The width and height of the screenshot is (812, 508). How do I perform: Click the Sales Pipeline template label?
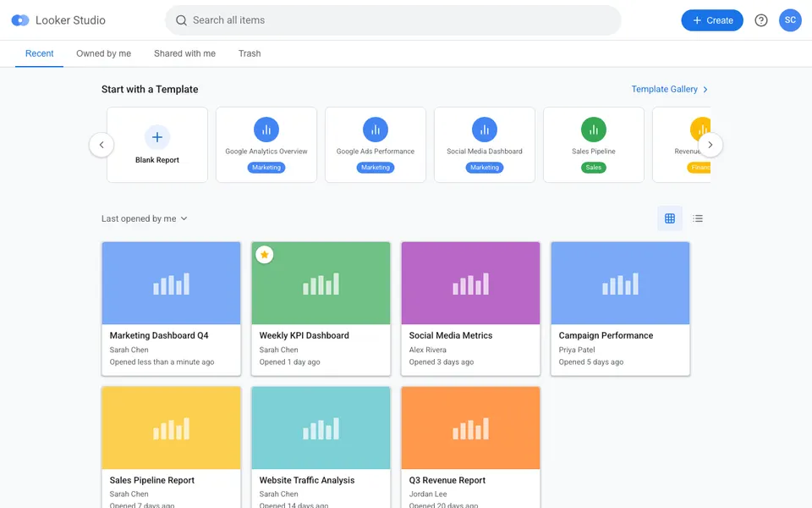pyautogui.click(x=594, y=152)
